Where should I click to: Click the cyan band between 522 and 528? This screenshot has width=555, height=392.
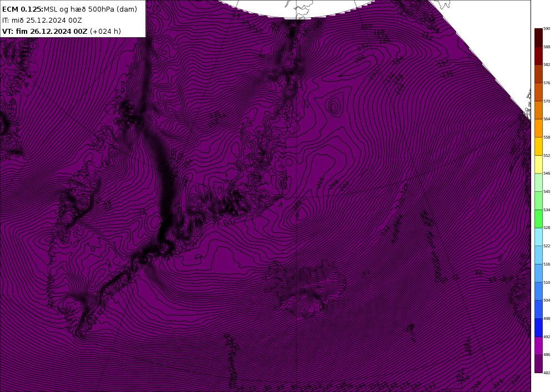[x=538, y=237]
